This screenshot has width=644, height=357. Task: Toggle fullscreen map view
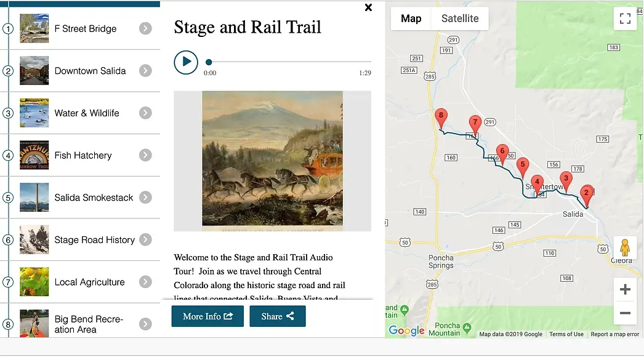coord(625,18)
